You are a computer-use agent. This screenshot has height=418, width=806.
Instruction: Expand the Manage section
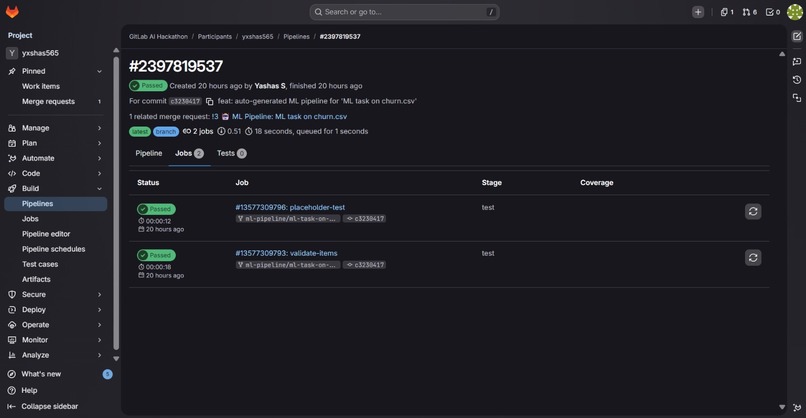point(99,128)
